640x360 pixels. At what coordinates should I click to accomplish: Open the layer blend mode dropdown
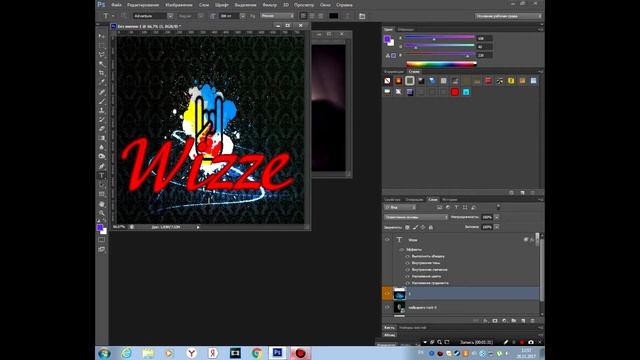(x=416, y=217)
